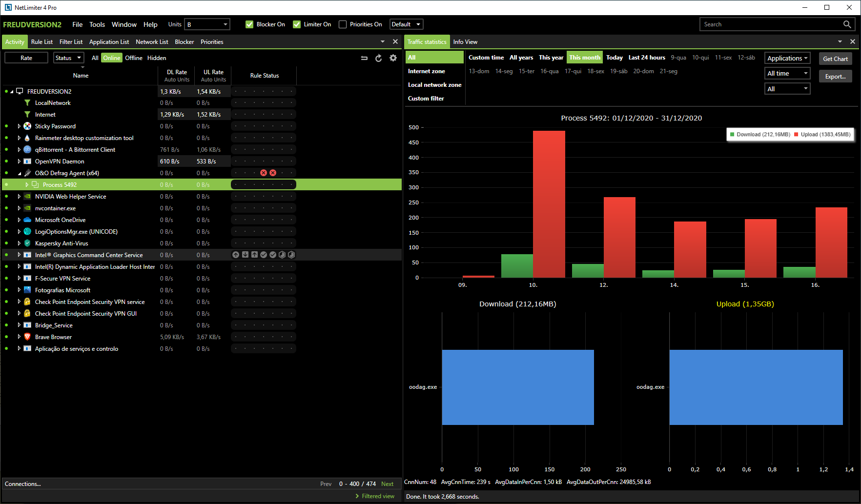Click the green Download legend swatch
This screenshot has width=861, height=504.
click(732, 135)
